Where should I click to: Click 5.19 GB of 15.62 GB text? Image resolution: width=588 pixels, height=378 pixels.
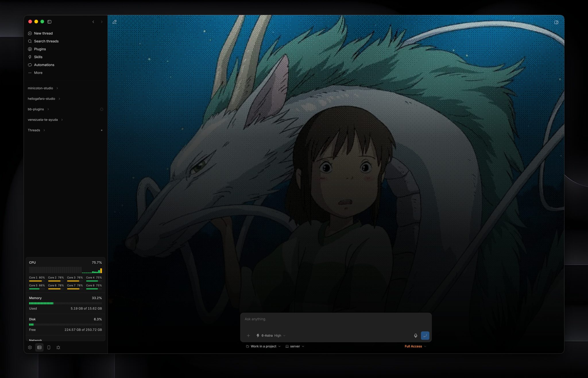click(86, 309)
